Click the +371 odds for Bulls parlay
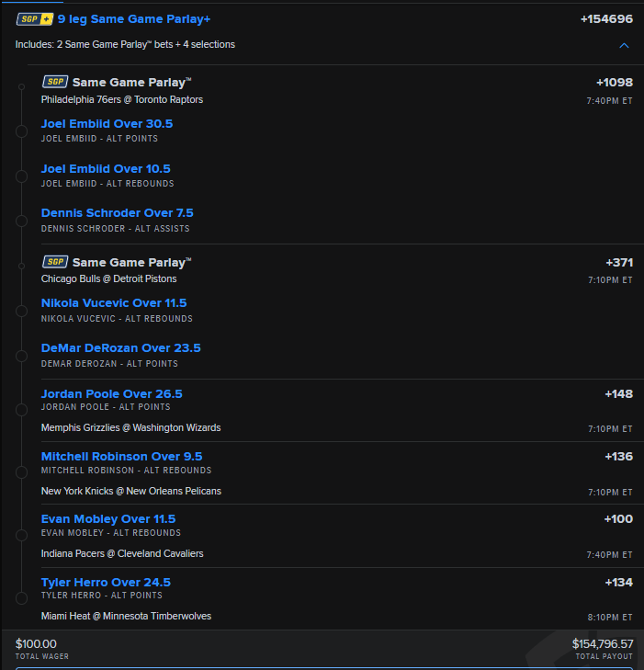 619,262
